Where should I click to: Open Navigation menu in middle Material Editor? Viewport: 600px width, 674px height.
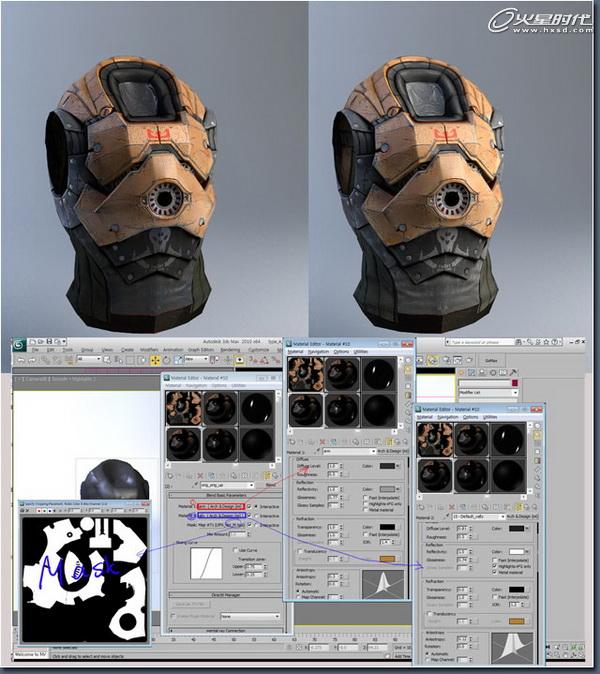[x=318, y=352]
